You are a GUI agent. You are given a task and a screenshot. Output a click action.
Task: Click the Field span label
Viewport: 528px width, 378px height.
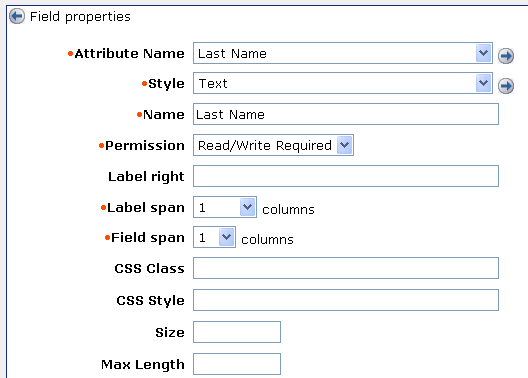coord(148,238)
